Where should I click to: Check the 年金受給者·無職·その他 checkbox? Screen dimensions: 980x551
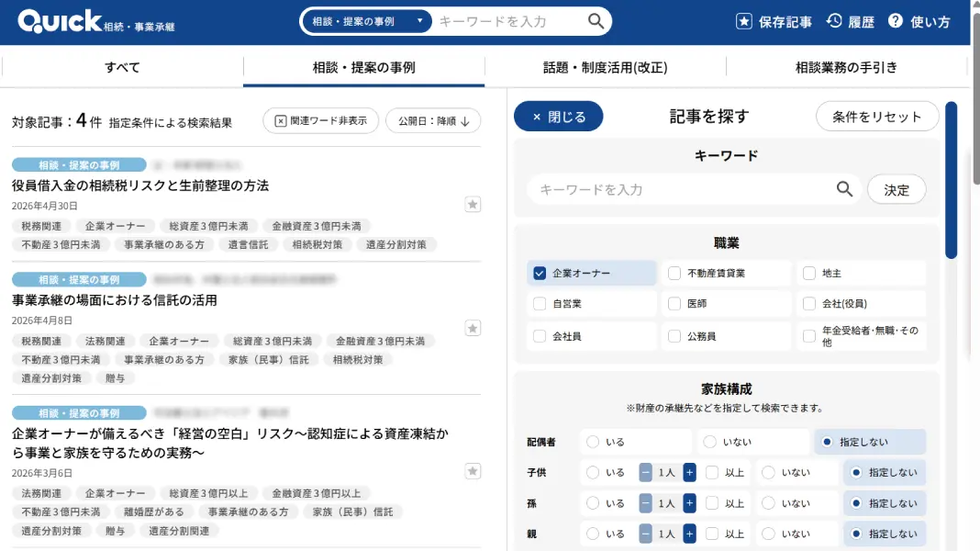(809, 336)
